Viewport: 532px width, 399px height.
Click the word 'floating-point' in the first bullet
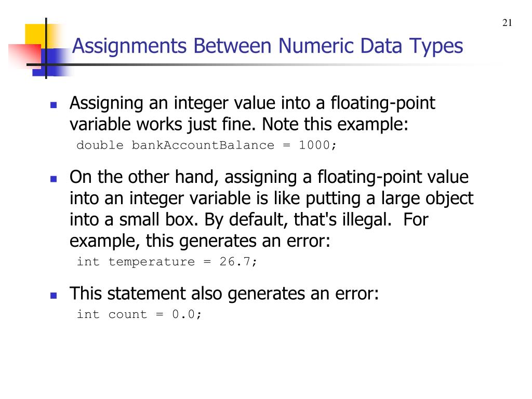coord(383,103)
